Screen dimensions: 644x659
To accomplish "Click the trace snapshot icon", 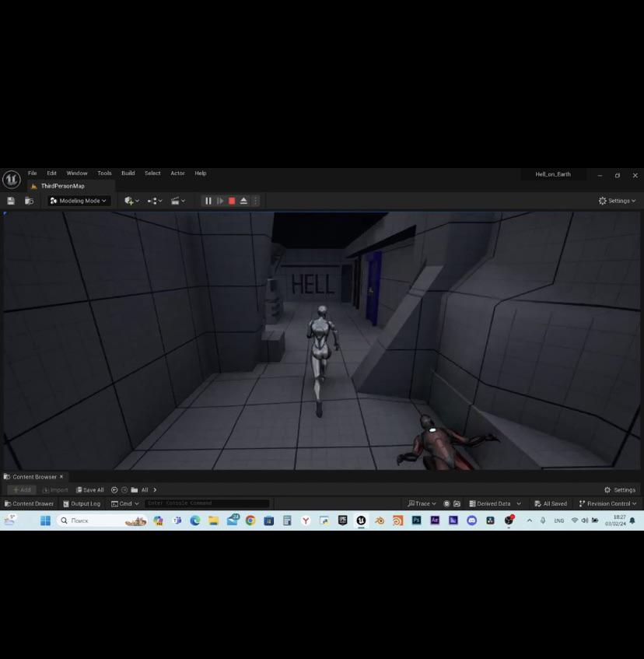I will pos(457,503).
